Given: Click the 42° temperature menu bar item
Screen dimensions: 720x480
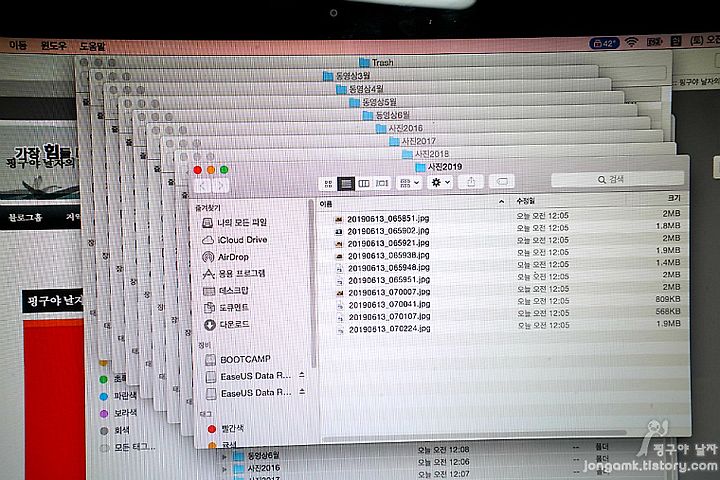Looking at the screenshot, I should click(604, 43).
